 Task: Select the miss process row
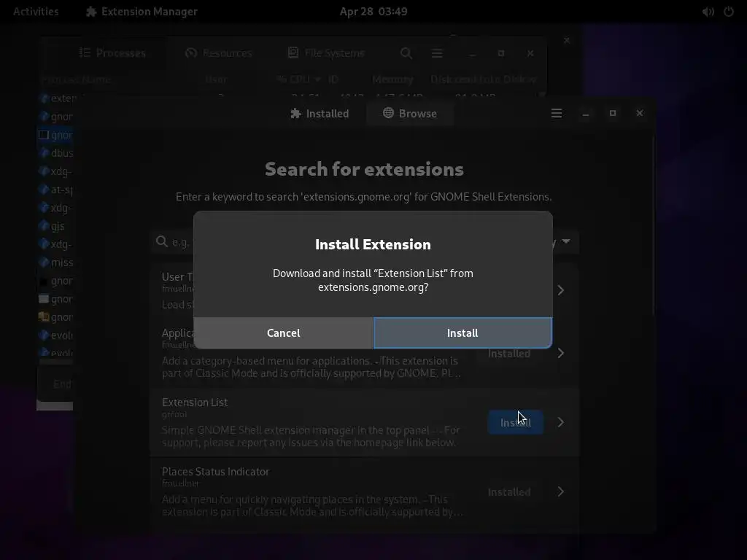(55, 262)
